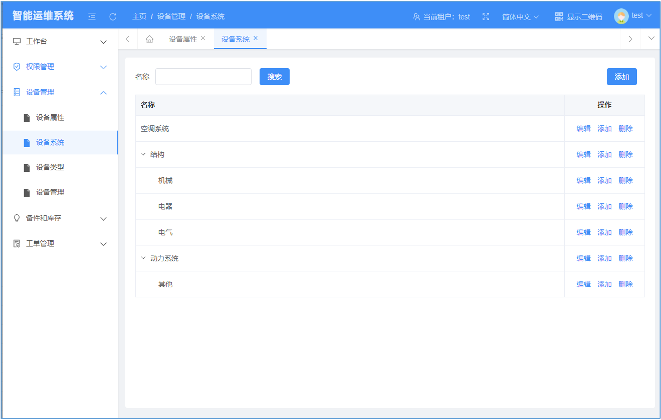
Task: Collapse the 动力系统 tree row
Action: coord(143,258)
